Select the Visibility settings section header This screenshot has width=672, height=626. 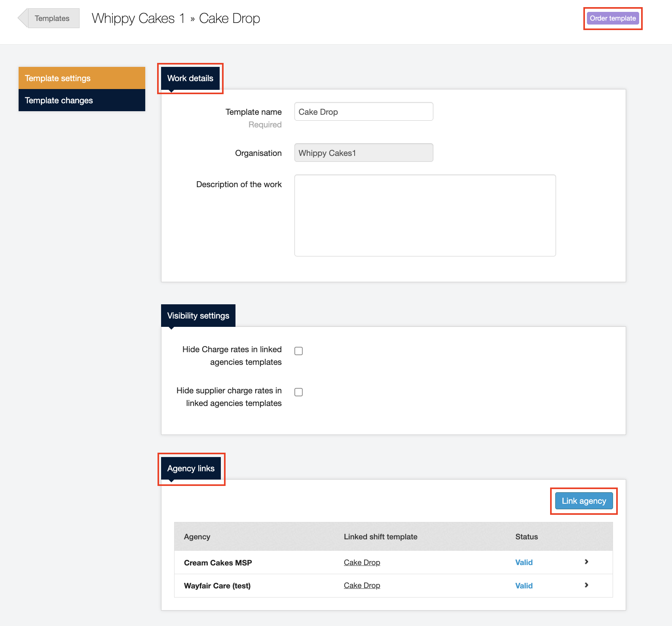point(198,315)
